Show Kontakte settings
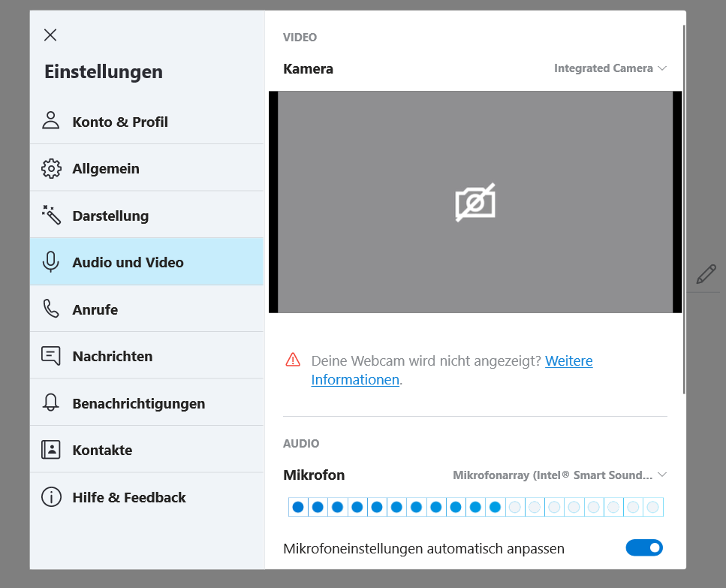 pyautogui.click(x=146, y=450)
